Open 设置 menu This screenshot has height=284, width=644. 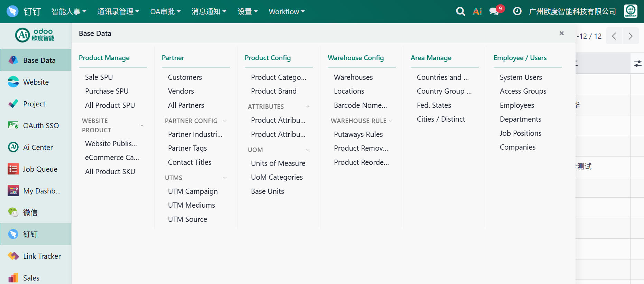tap(248, 11)
